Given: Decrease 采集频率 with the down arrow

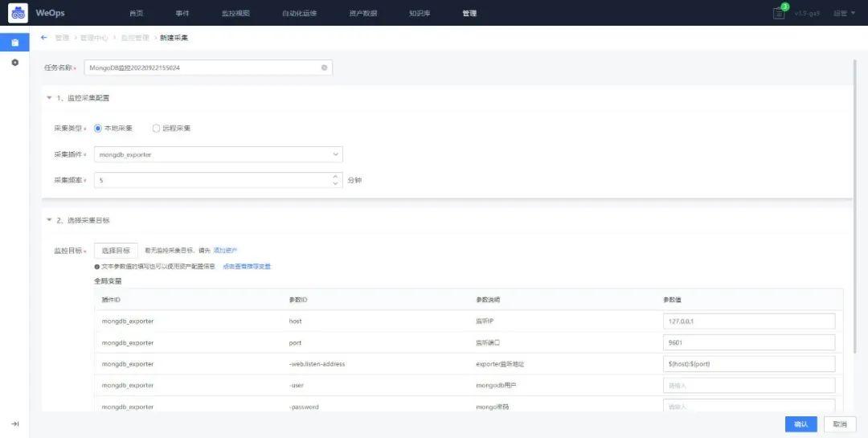Looking at the screenshot, I should pyautogui.click(x=335, y=184).
